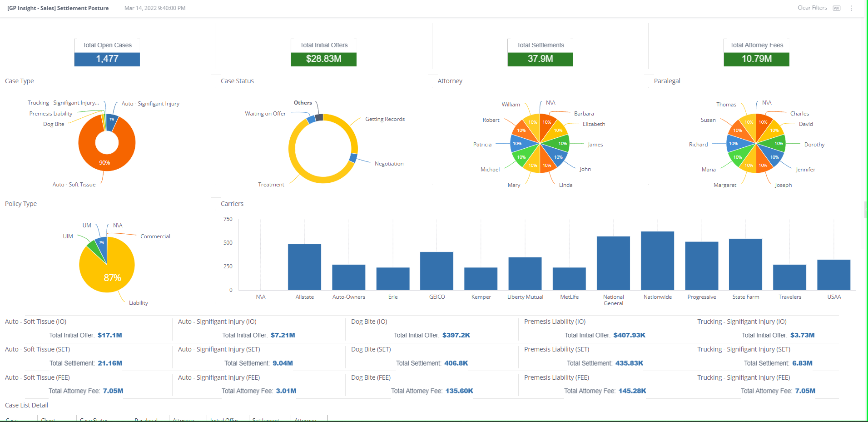Click Trucking settlement value 6.83M

coord(802,363)
